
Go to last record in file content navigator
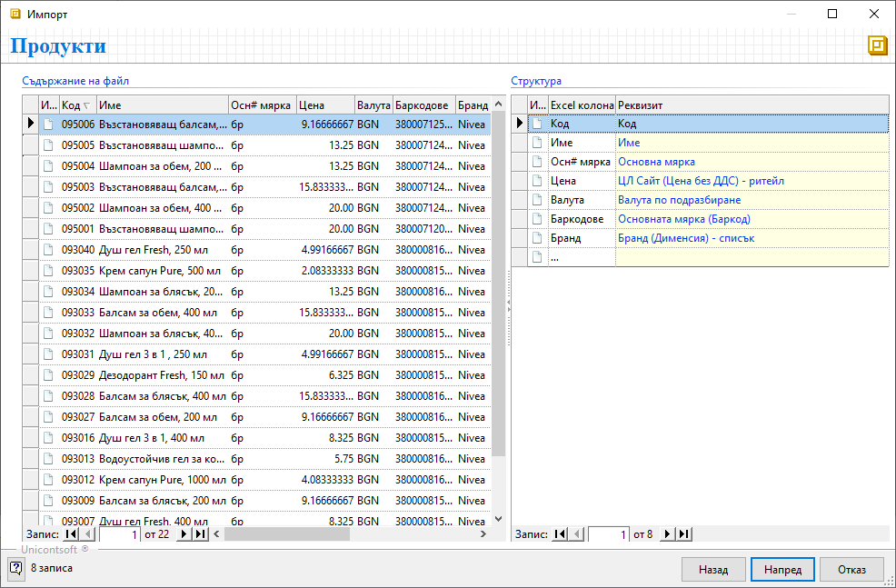[200, 535]
